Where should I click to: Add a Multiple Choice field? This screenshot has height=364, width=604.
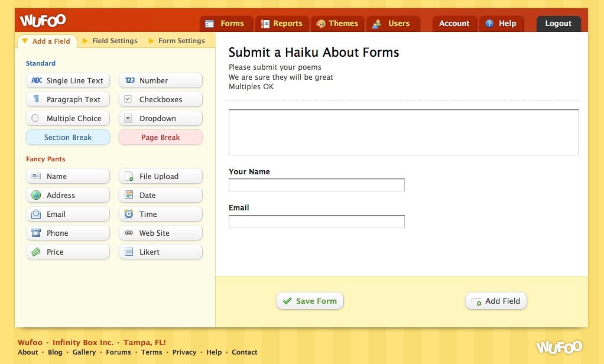coord(68,119)
